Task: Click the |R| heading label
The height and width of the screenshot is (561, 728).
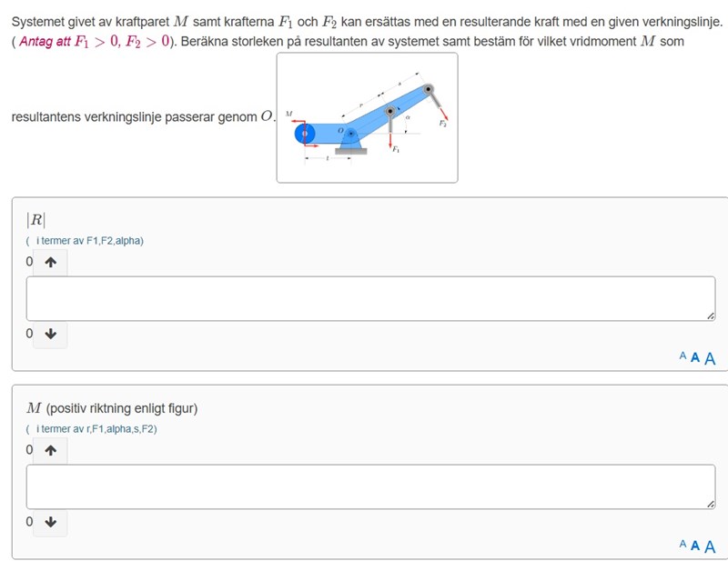Action: point(35,219)
